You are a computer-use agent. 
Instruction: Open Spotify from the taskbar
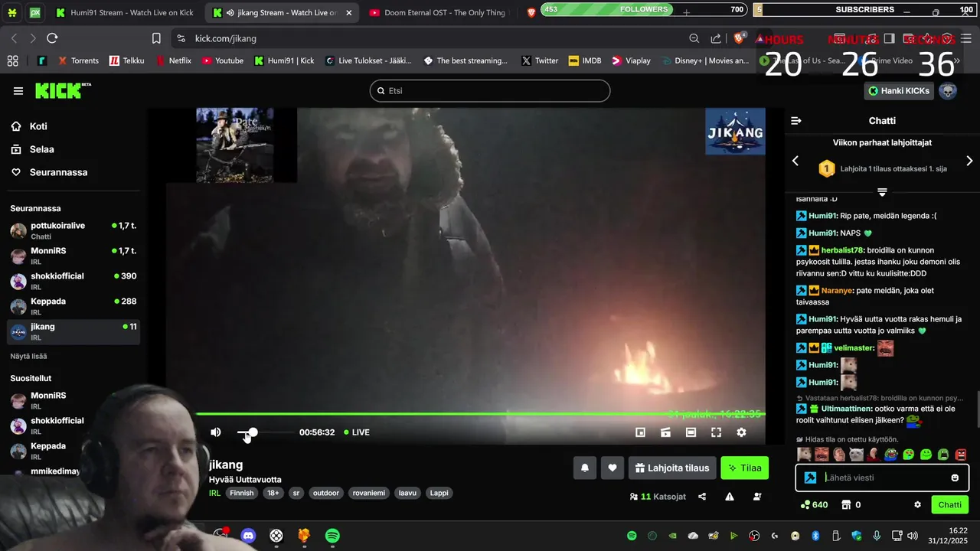point(332,536)
